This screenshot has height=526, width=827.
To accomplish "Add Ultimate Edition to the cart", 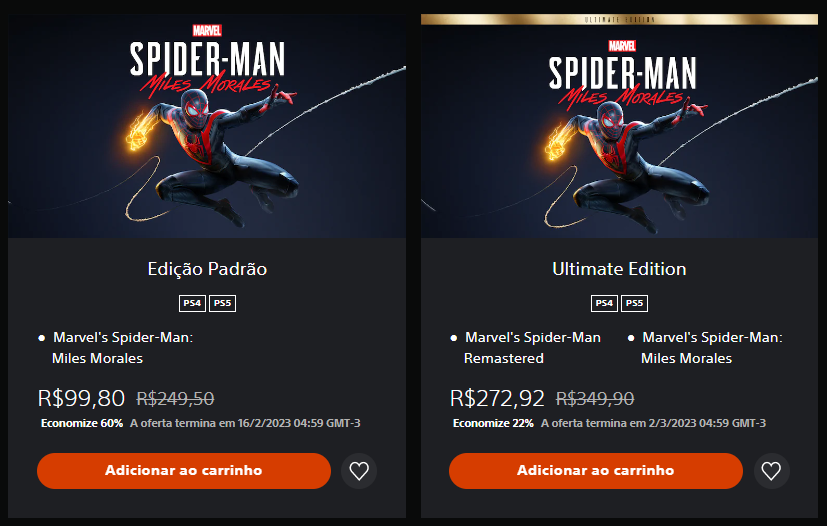I will [x=595, y=470].
